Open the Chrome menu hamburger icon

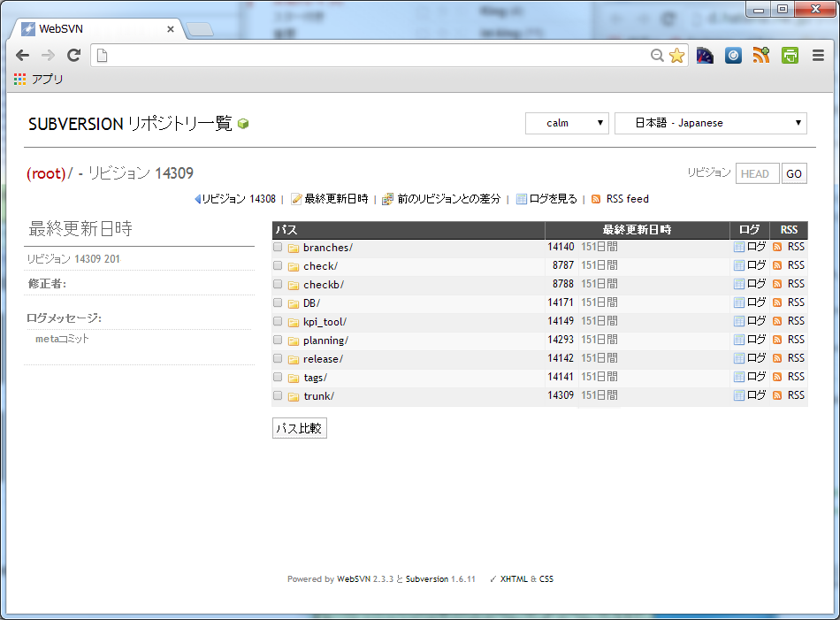tap(818, 56)
